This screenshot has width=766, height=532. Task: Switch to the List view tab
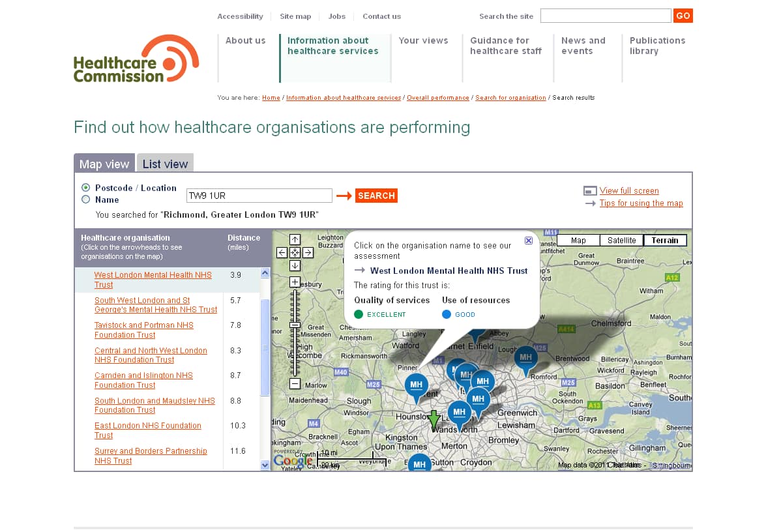[x=165, y=164]
